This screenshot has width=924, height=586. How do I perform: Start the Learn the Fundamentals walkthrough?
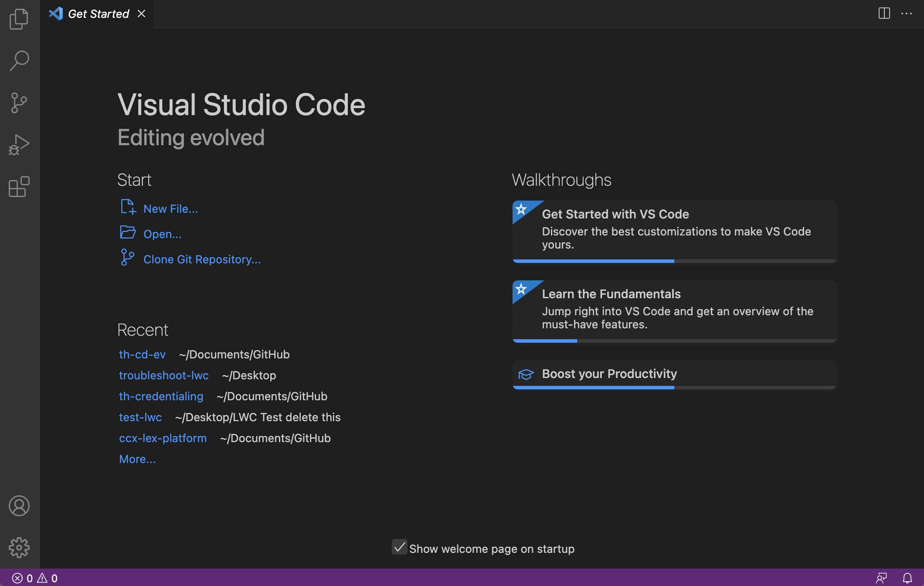click(611, 293)
